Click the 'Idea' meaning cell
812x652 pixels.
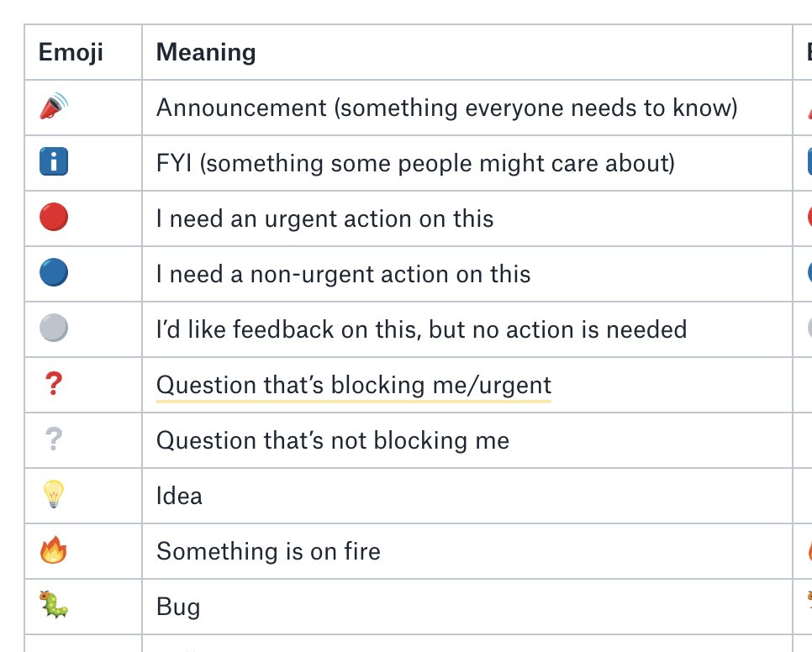coord(467,496)
